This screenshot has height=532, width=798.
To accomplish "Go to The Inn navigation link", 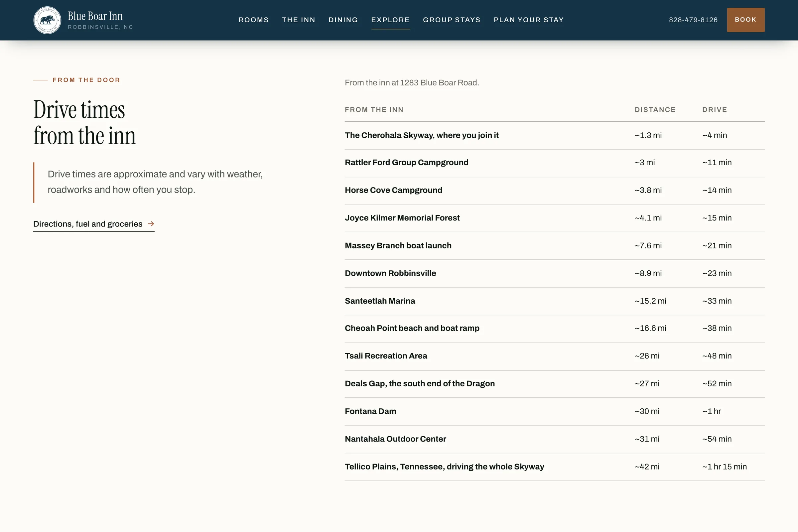I will [x=299, y=20].
